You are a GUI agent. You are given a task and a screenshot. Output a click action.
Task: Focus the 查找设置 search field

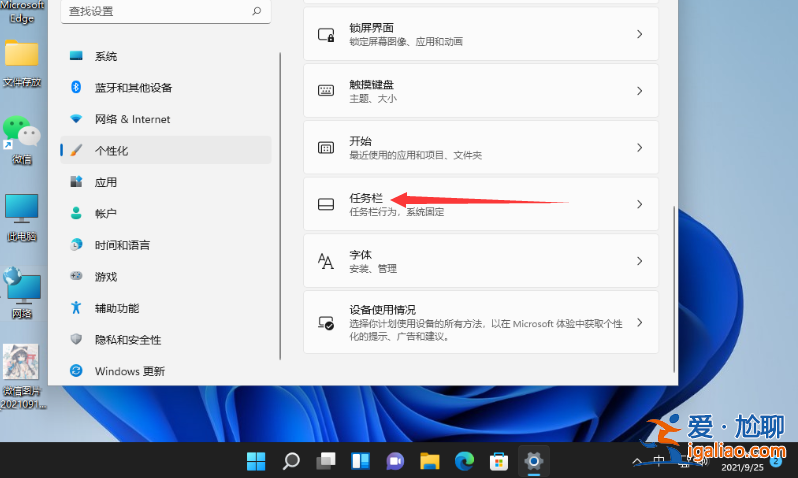click(x=165, y=11)
